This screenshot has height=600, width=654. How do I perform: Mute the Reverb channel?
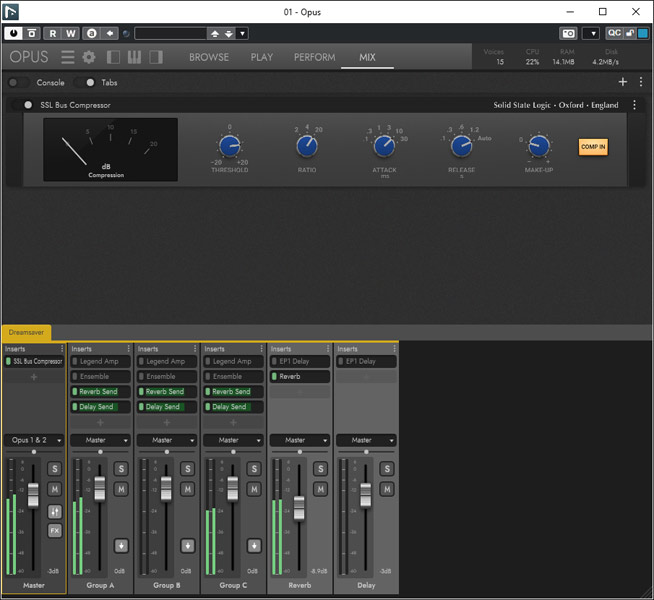320,489
